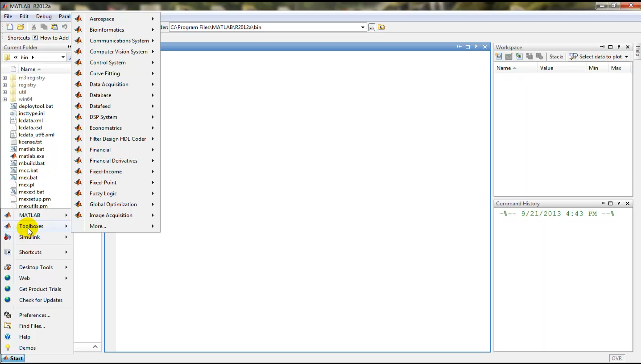Click the New Script toolbar icon
The width and height of the screenshot is (641, 364).
(10, 27)
